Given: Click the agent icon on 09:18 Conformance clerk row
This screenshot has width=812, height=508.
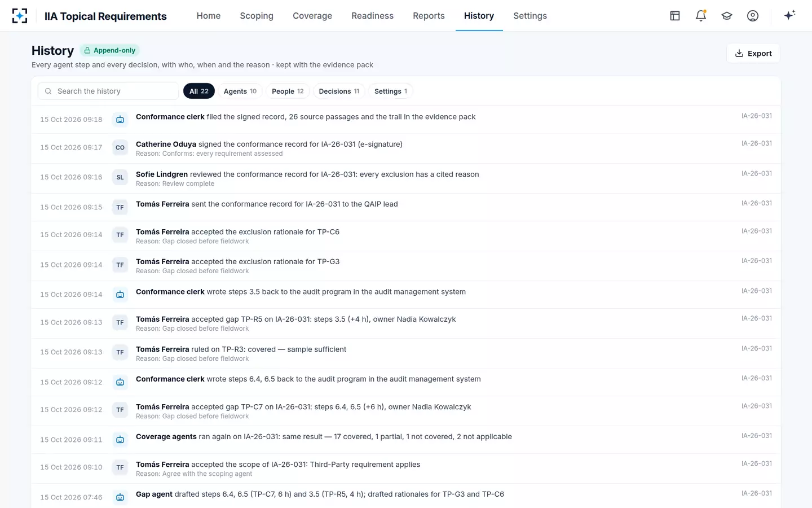Looking at the screenshot, I should (x=120, y=120).
